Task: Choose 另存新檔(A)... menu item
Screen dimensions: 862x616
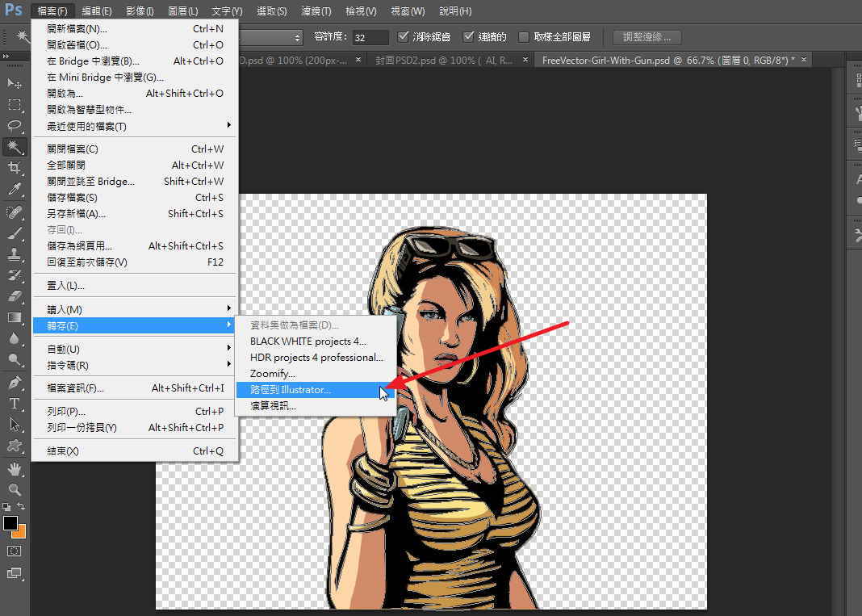Action: pyautogui.click(x=135, y=213)
